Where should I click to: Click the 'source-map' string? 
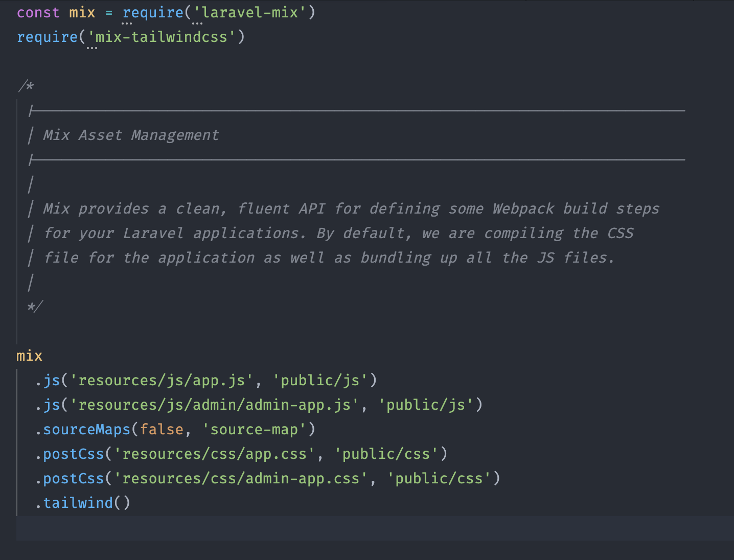254,429
